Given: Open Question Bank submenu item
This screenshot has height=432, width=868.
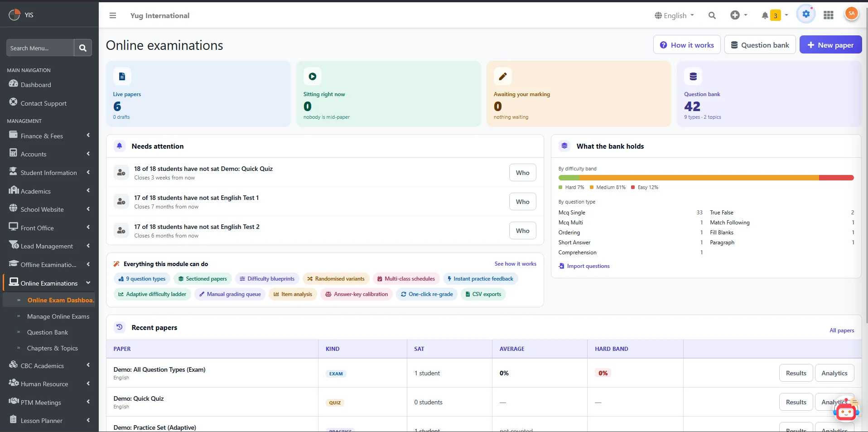Looking at the screenshot, I should click(48, 332).
